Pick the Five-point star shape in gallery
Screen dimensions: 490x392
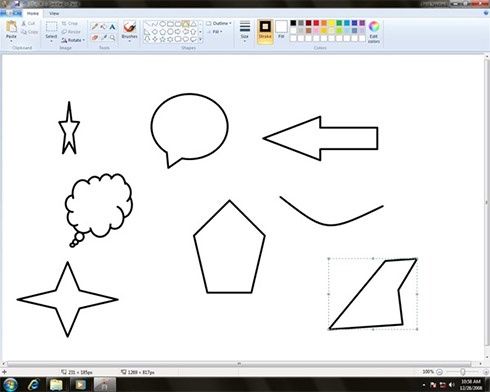click(163, 39)
